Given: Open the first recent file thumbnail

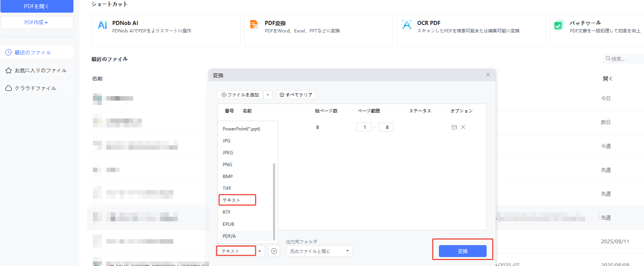Looking at the screenshot, I should tap(97, 98).
